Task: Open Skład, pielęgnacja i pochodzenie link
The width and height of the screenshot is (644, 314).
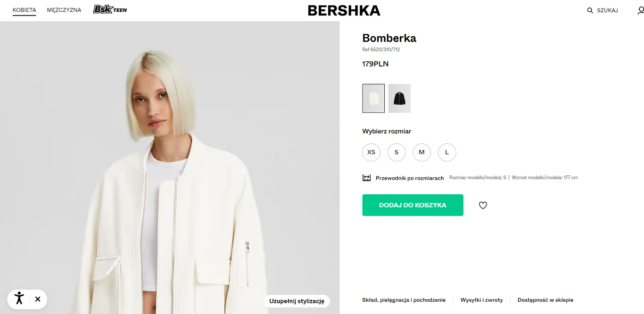Action: pyautogui.click(x=404, y=300)
